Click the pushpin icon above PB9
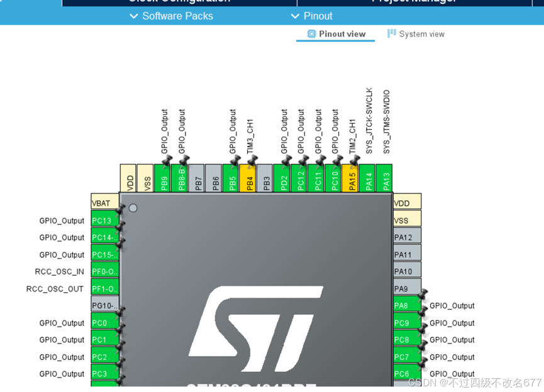Viewport: 544px width, 392px height. [167, 160]
